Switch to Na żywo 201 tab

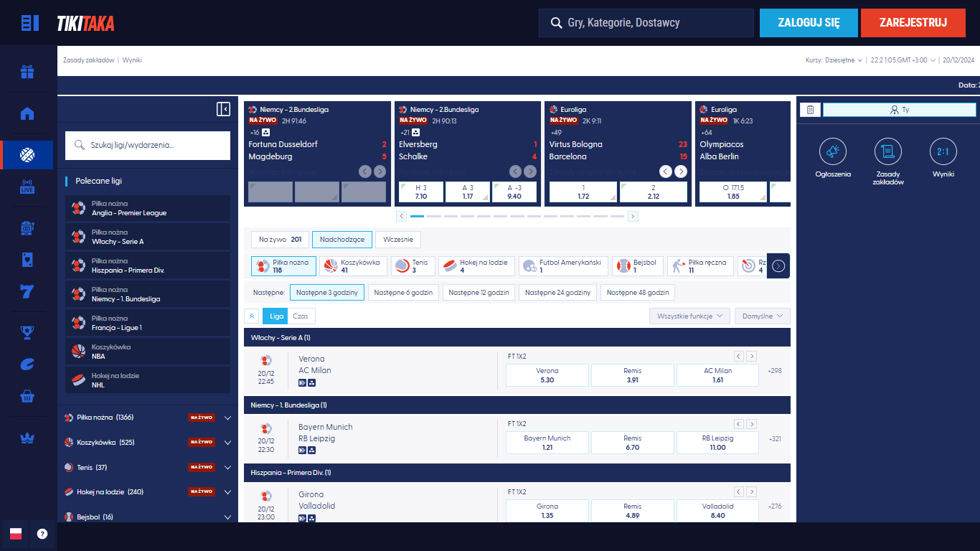[280, 240]
